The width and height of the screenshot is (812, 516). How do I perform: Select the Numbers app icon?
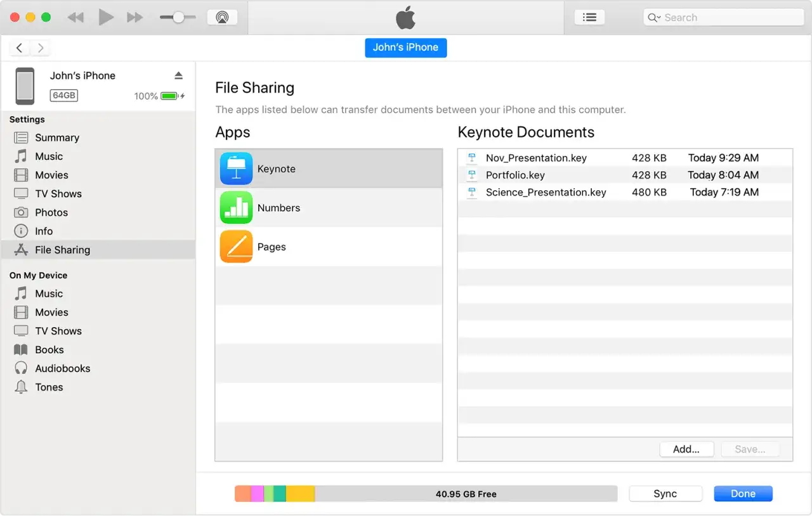click(x=236, y=207)
